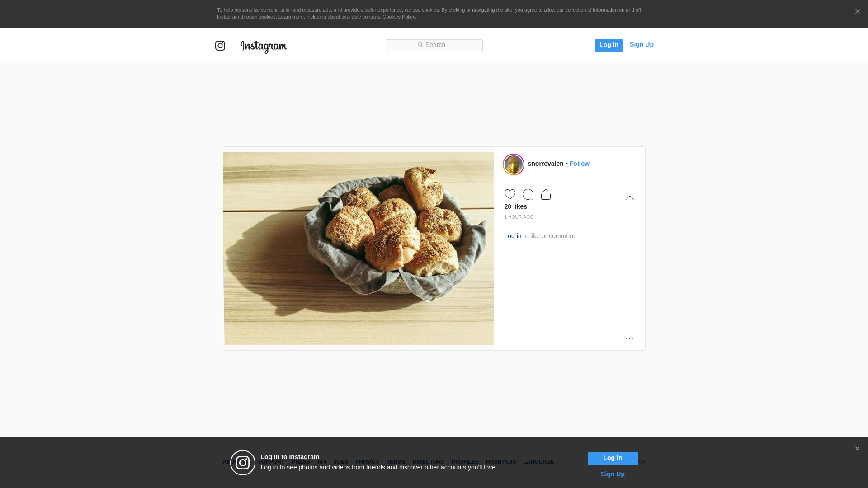Open the bread rolls photo

(x=359, y=249)
